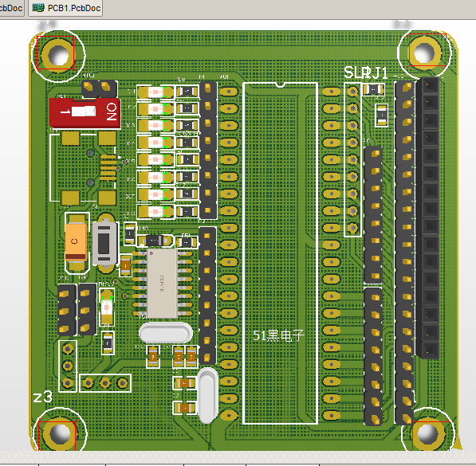Image resolution: width=476 pixels, height=466 pixels.
Task: Select the orange tantalum capacitor marked C
Action: point(76,243)
